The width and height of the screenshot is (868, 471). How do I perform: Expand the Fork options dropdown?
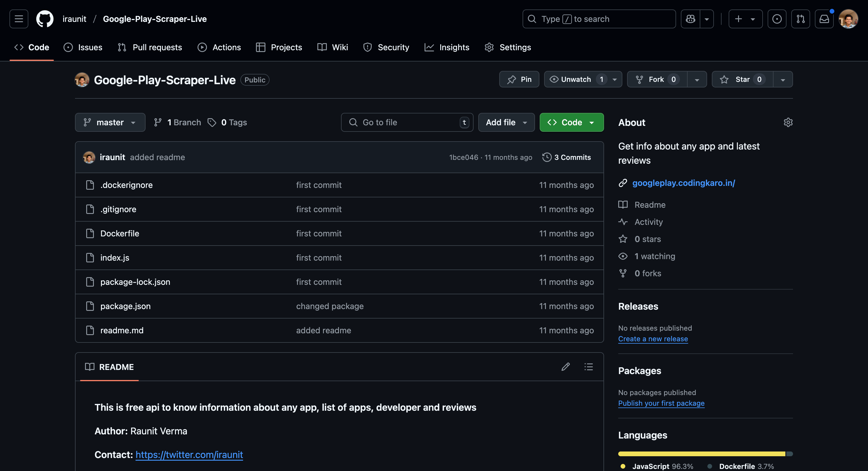pyautogui.click(x=697, y=79)
